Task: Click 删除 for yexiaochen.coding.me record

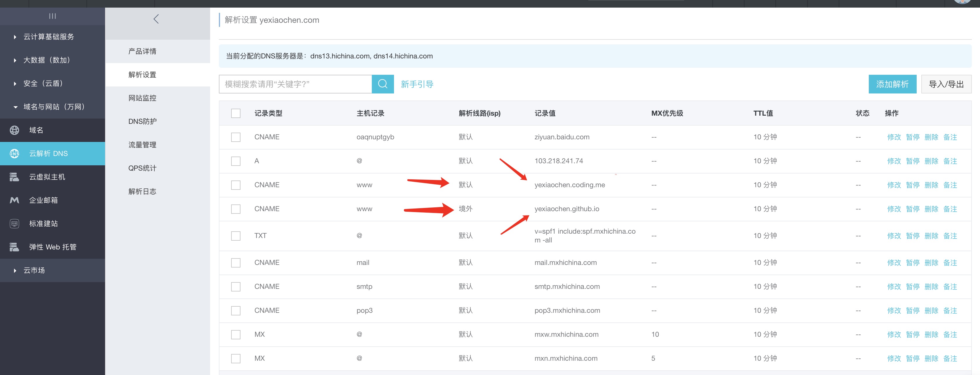Action: tap(931, 185)
